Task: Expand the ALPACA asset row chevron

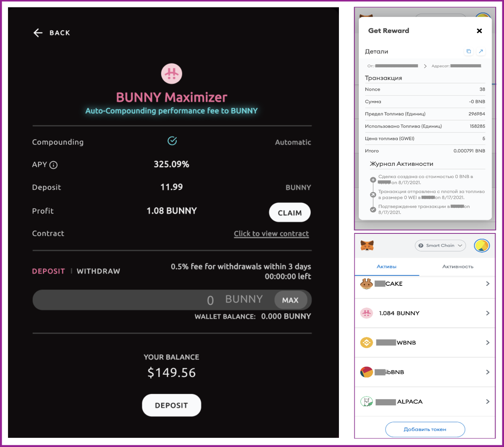Action: (488, 402)
